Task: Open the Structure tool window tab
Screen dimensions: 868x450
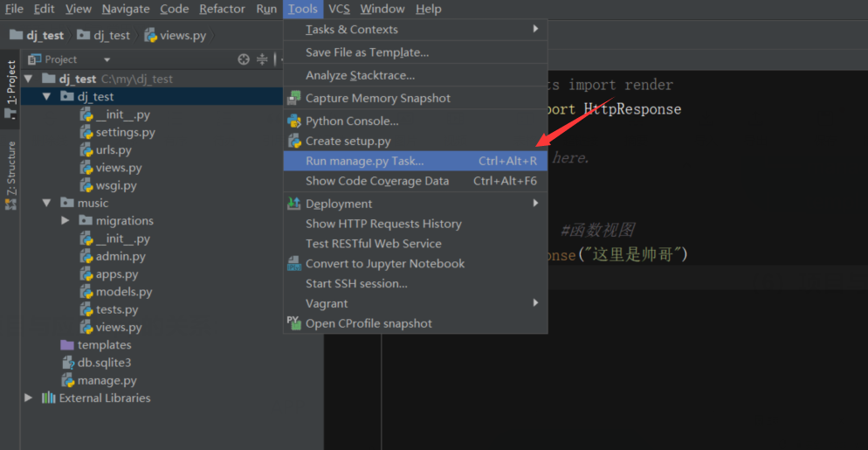Action: click(x=10, y=175)
